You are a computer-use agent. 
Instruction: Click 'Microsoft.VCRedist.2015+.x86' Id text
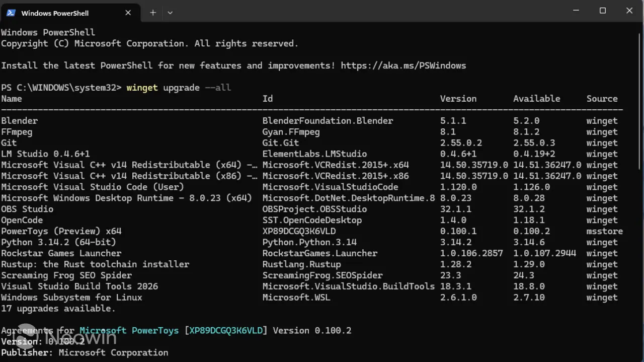click(x=336, y=176)
